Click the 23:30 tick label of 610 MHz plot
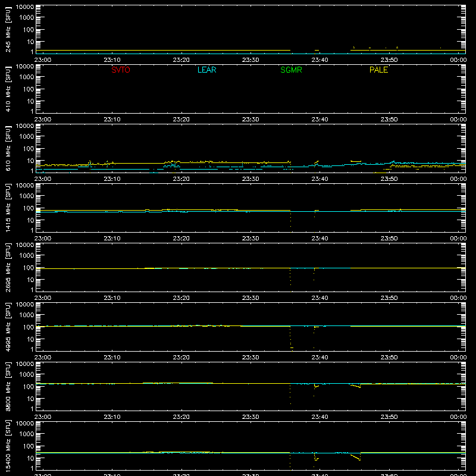476x476 pixels. [250, 179]
